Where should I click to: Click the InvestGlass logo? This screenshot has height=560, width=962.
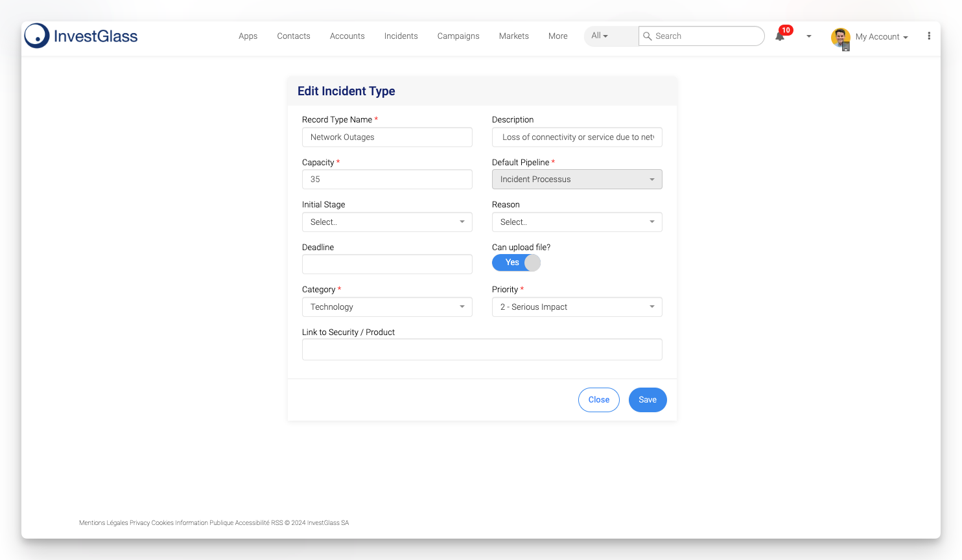(x=81, y=36)
